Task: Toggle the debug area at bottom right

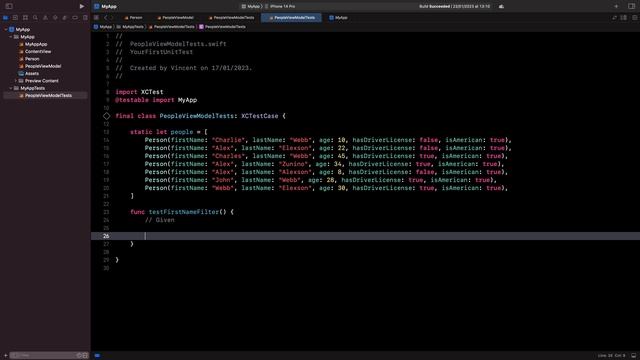Action: pos(633,356)
